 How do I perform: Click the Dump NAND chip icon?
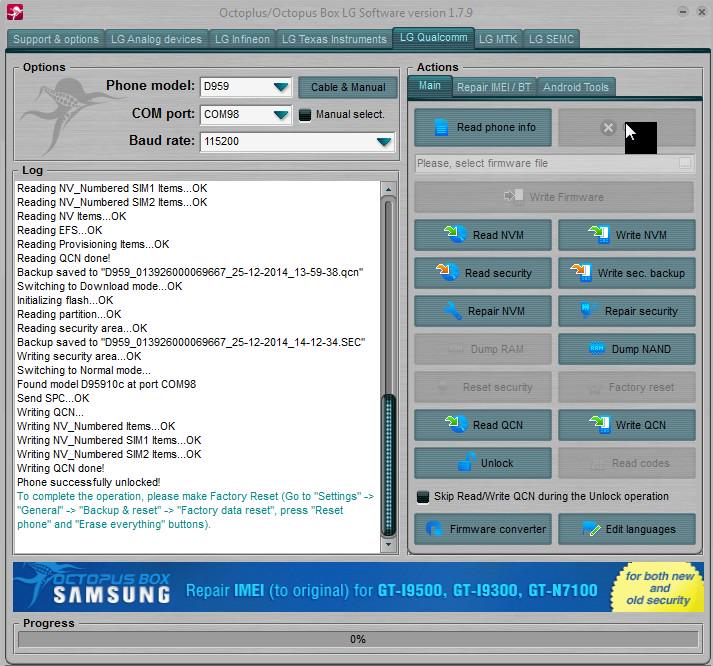coord(597,348)
